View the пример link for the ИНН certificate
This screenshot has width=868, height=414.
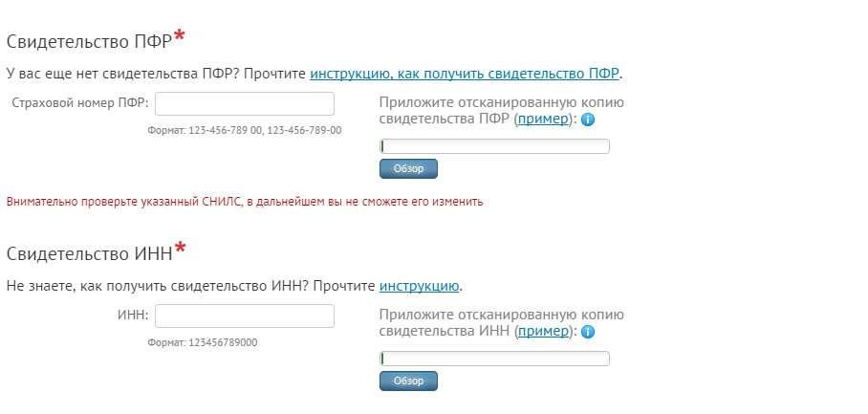click(543, 331)
